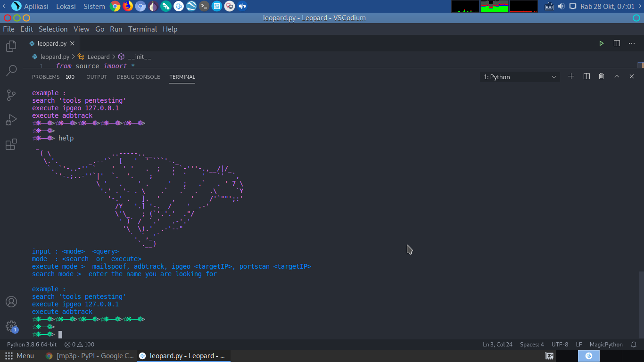644x362 pixels.
Task: Select the TERMINAL panel tab
Action: [x=182, y=77]
